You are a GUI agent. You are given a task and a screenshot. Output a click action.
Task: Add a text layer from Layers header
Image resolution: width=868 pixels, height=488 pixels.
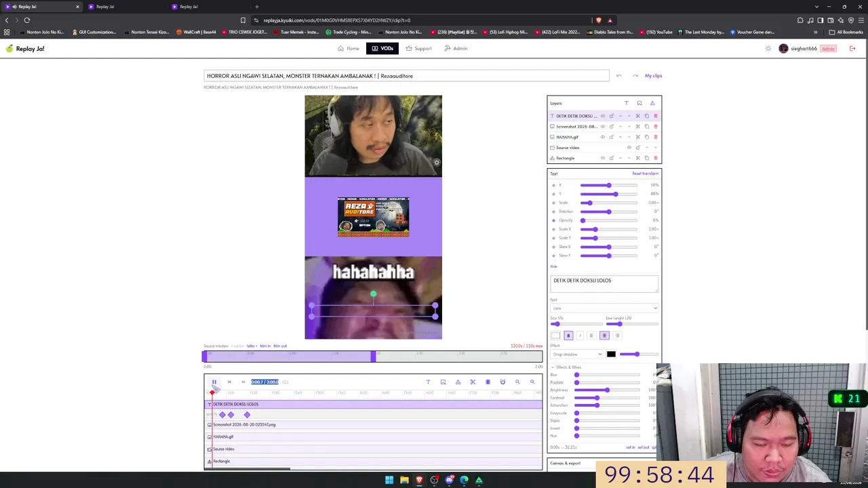click(626, 103)
